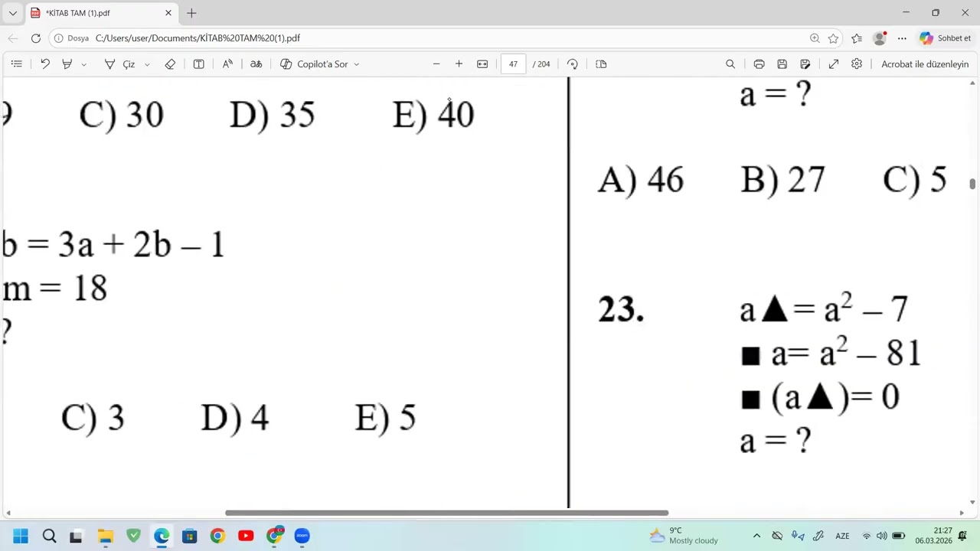This screenshot has width=980, height=551.
Task: Open YouTube from the taskbar
Action: point(246,536)
